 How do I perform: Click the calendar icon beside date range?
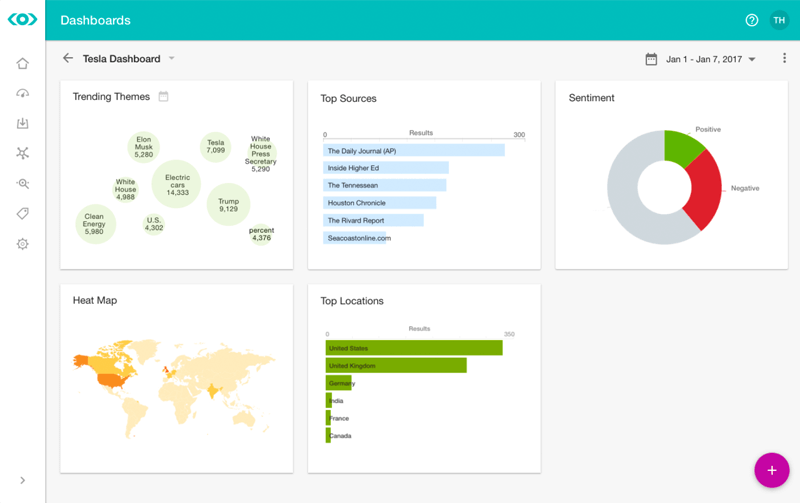[x=651, y=59]
